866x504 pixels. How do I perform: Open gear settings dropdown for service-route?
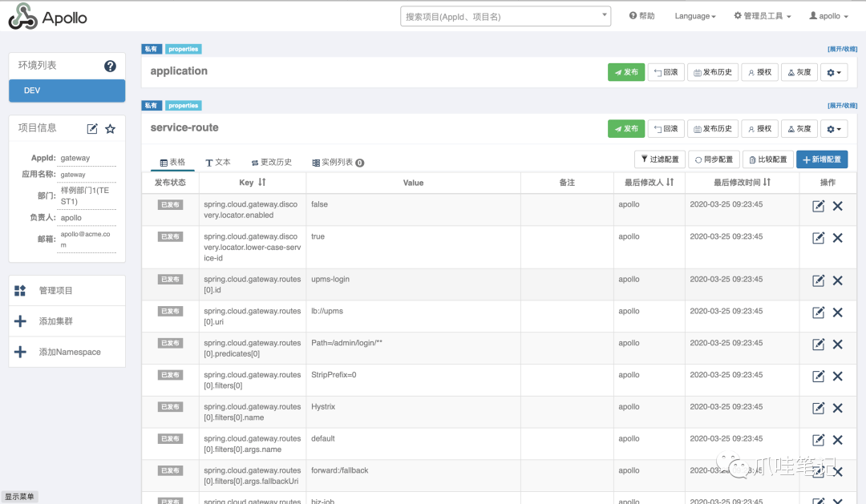(x=836, y=129)
